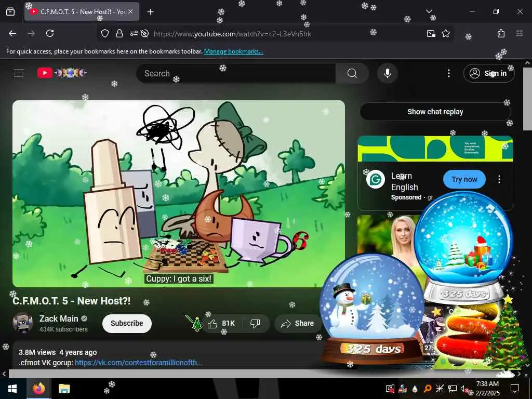Open the snowflake star tray icon
The width and height of the screenshot is (532, 399).
[x=440, y=389]
